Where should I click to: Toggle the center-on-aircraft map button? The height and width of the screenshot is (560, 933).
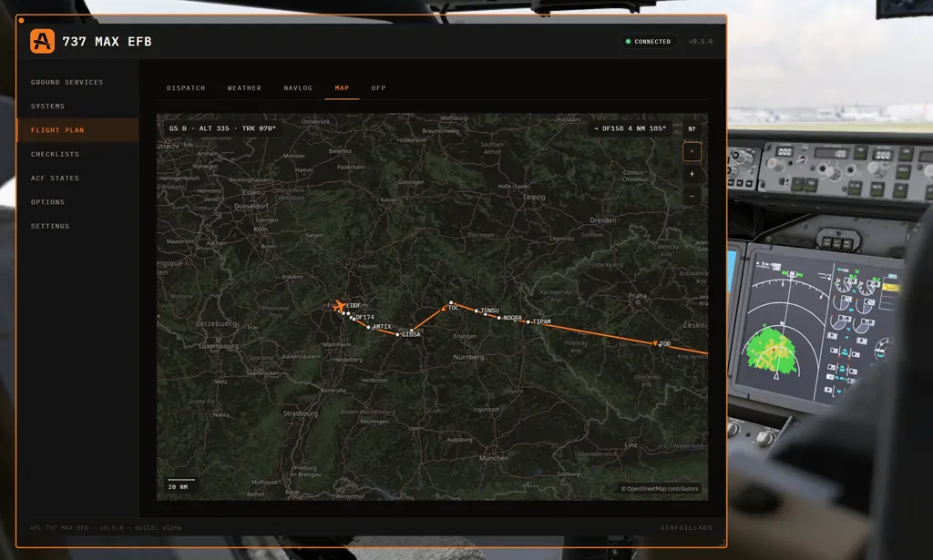pyautogui.click(x=692, y=151)
